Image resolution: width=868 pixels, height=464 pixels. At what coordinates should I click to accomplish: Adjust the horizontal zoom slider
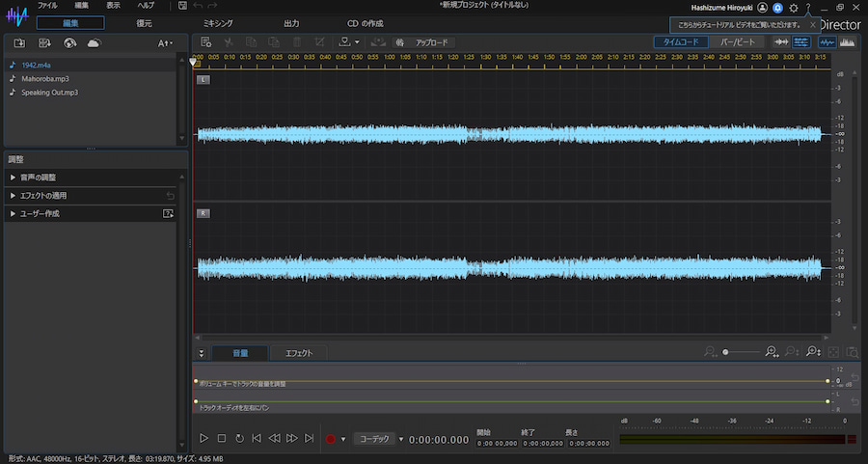[726, 353]
